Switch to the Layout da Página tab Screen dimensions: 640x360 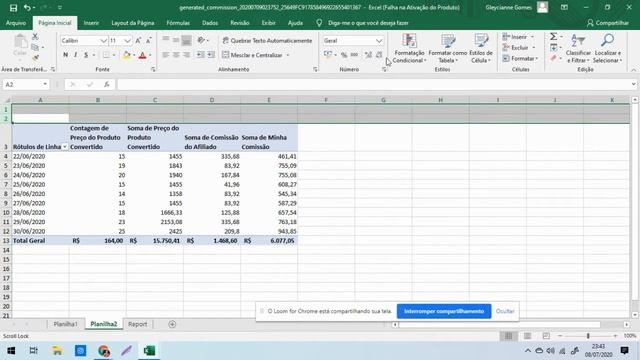(133, 23)
